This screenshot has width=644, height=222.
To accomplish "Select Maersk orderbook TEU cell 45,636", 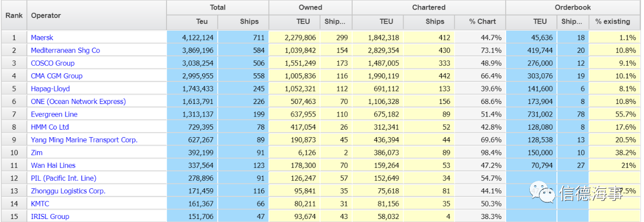I will pos(531,38).
